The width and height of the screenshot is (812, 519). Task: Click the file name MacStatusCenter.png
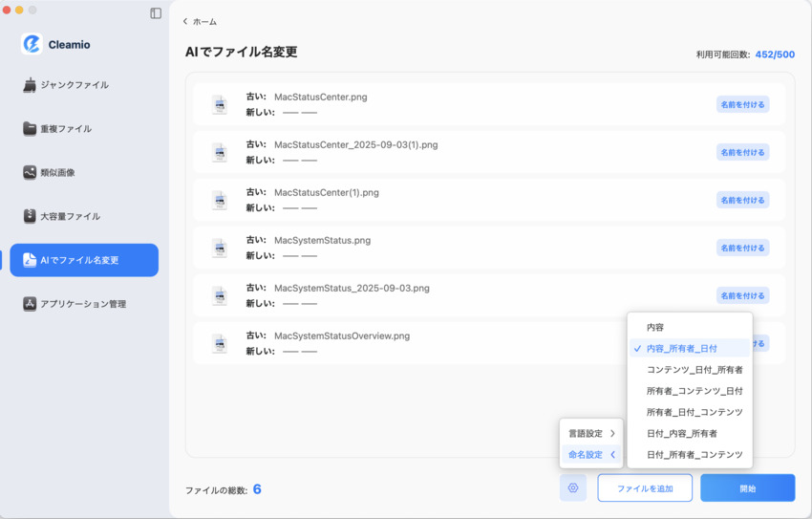(x=321, y=97)
